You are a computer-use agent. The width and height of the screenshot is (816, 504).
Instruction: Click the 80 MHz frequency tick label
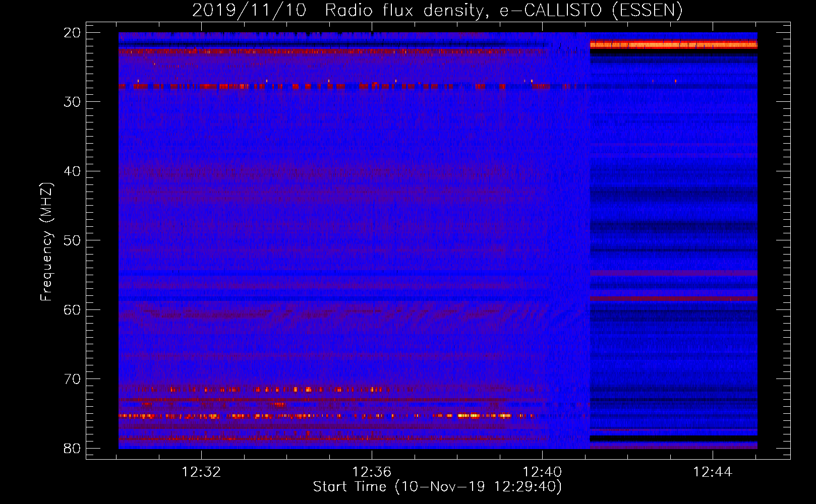tap(73, 448)
